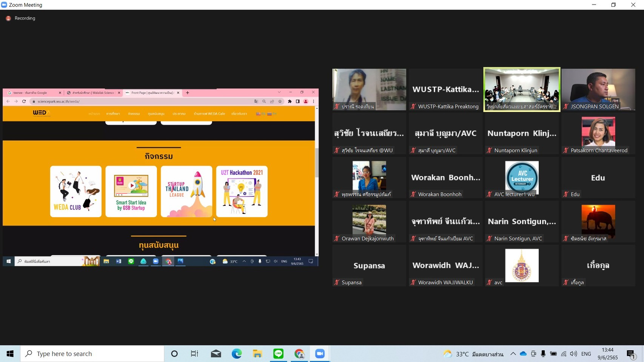Click vertical scrollbar of shared web page
Image resolution: width=644 pixels, height=362 pixels.
click(x=317, y=162)
